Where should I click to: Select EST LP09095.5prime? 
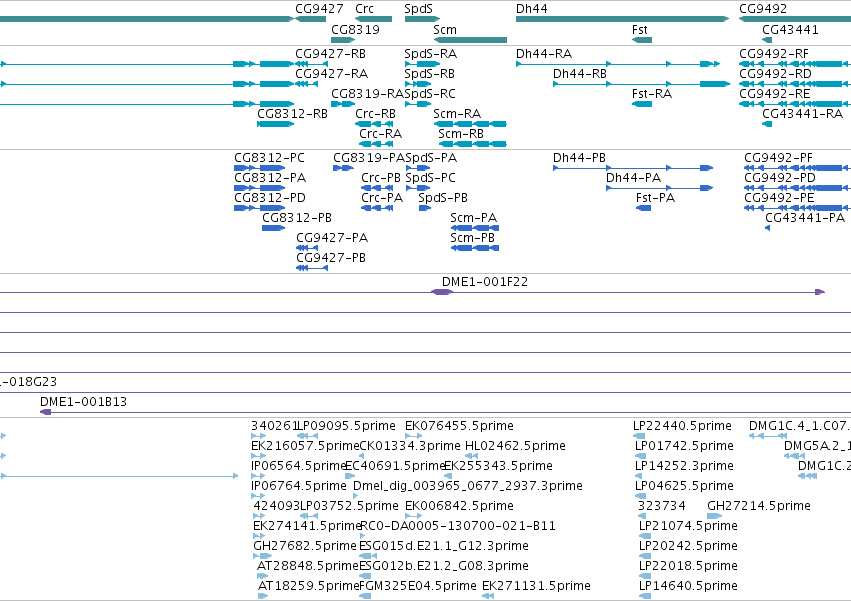pyautogui.click(x=307, y=435)
